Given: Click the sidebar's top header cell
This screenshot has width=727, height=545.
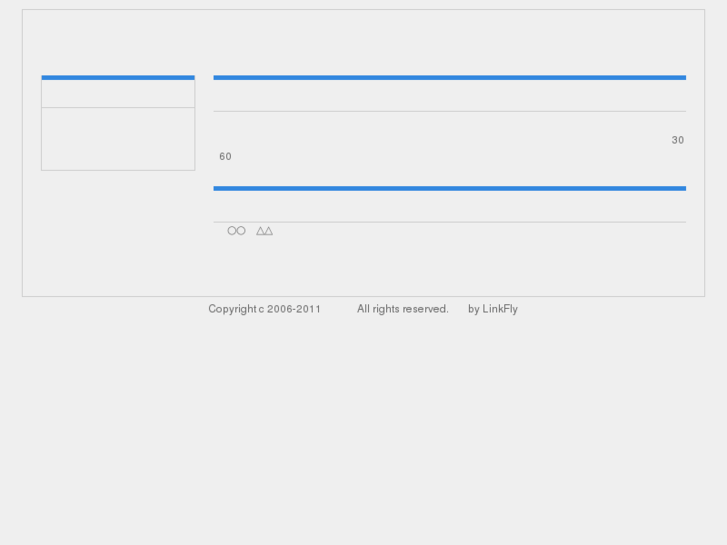Looking at the screenshot, I should [118, 94].
